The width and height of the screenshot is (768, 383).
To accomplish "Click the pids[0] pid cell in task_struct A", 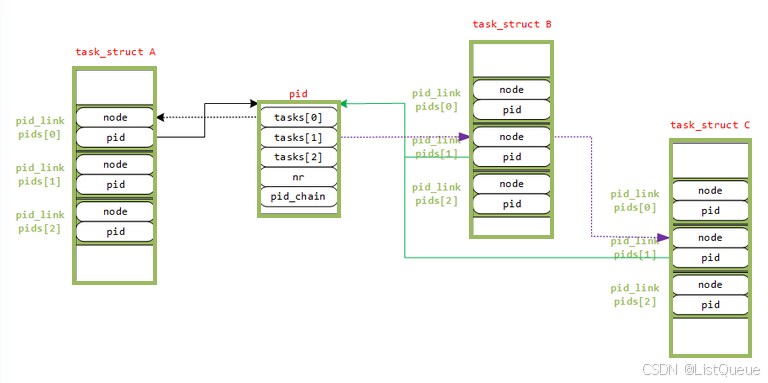I will click(115, 138).
